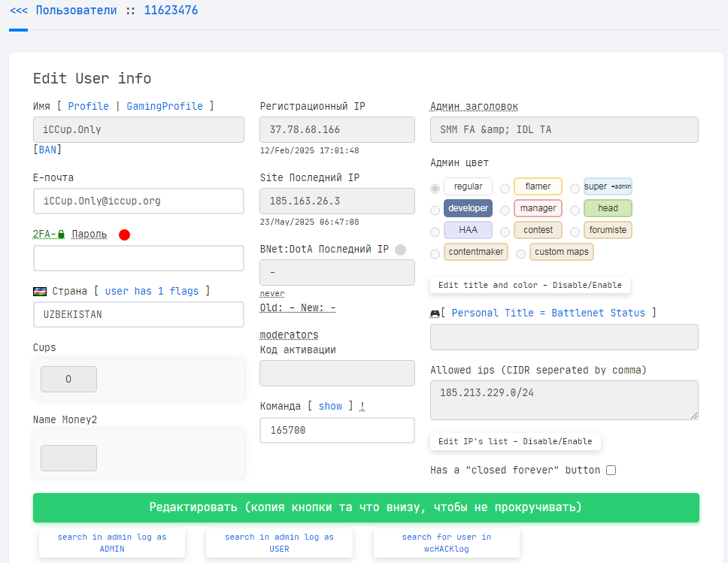Open user ID 11623476 link
This screenshot has width=728, height=563.
tap(171, 11)
